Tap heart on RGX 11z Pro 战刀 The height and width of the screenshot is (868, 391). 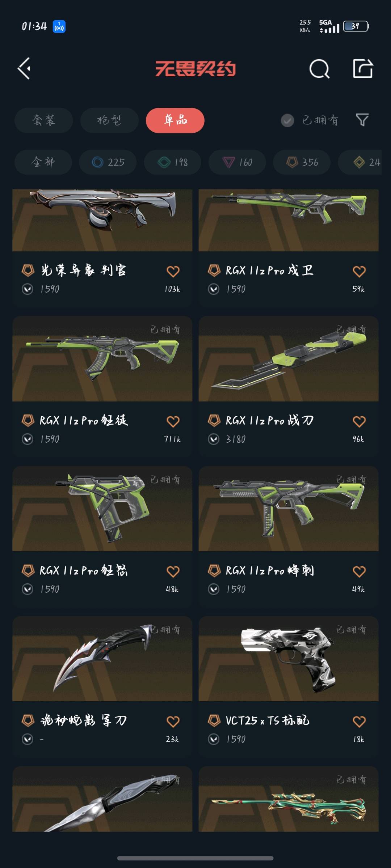359,421
